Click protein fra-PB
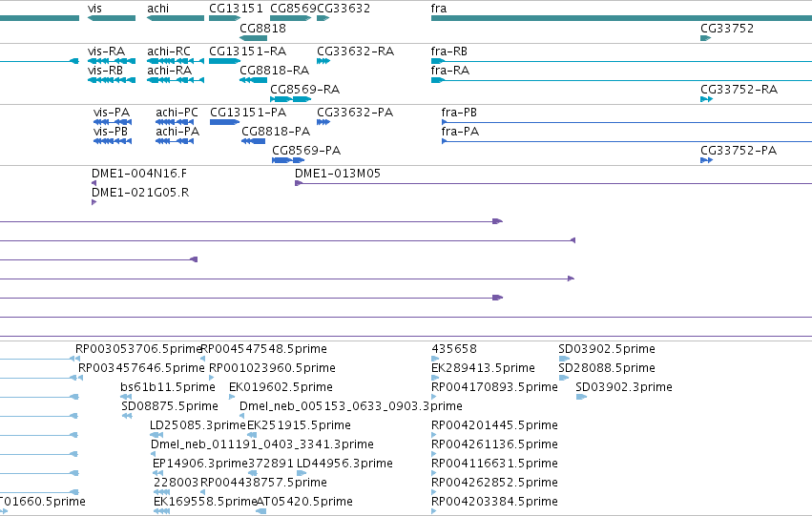The width and height of the screenshot is (812, 516). [627, 122]
